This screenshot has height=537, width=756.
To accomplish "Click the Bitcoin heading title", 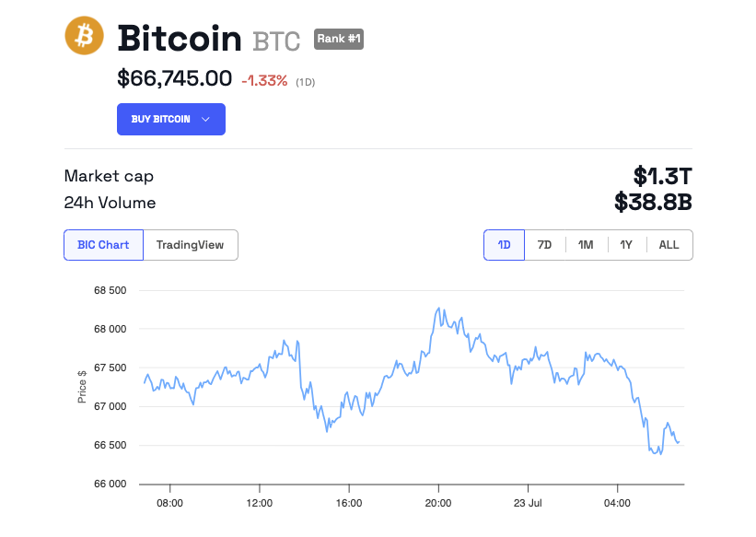I will click(180, 38).
